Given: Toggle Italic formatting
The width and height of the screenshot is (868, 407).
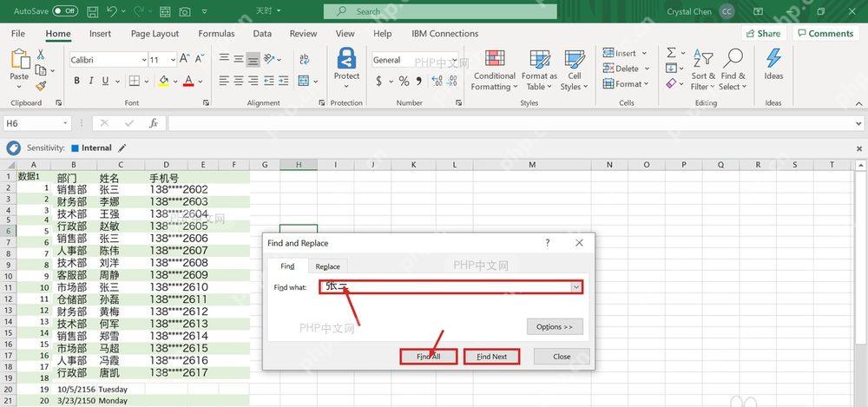Looking at the screenshot, I should coord(91,81).
